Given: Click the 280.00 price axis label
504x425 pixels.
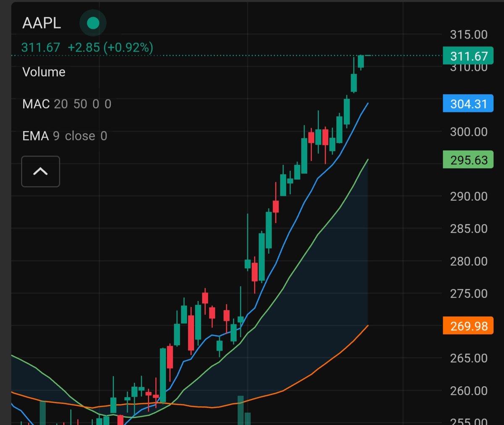Looking at the screenshot, I should pos(469,261).
